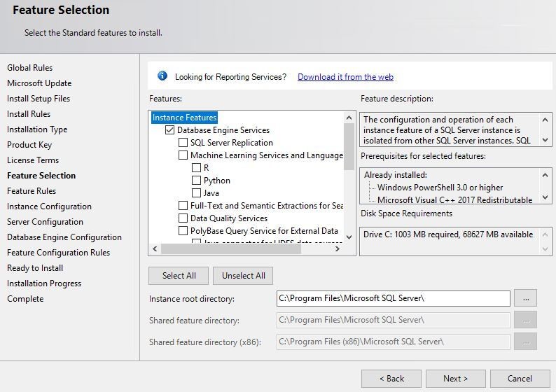556x392 pixels.
Task: Click the features vertical scrollbar thumb
Action: click(349, 146)
